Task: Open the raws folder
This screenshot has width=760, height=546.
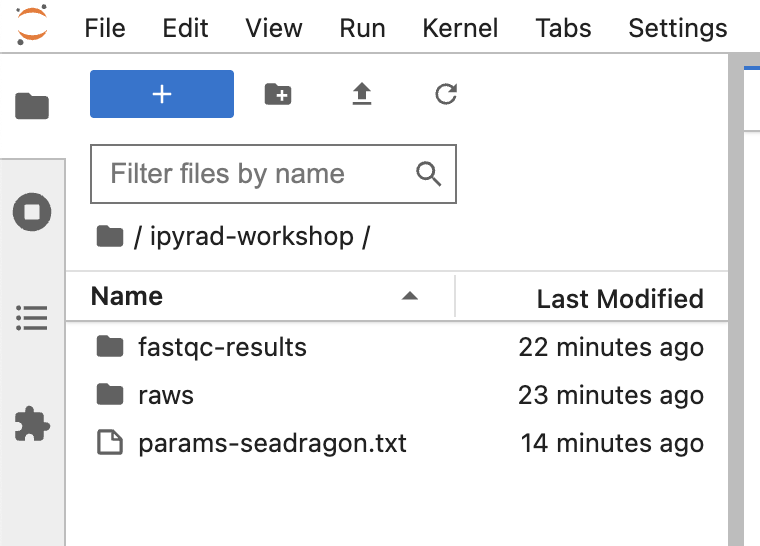Action: coord(165,395)
